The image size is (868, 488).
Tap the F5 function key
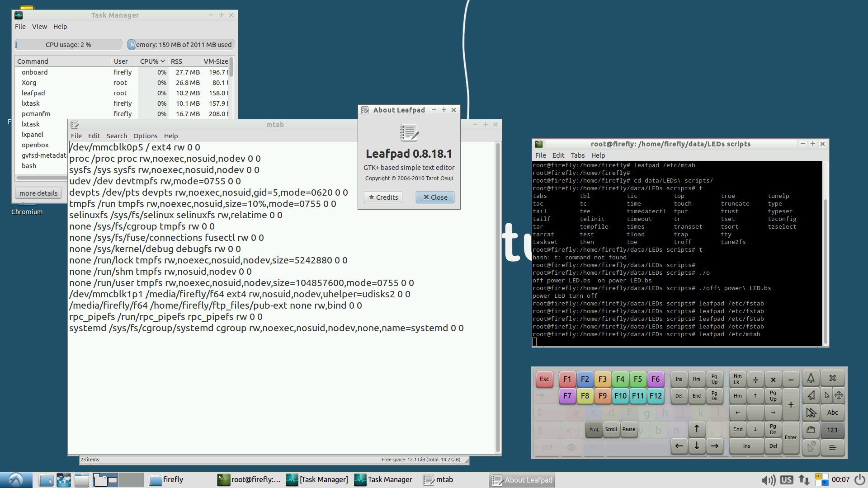click(x=637, y=379)
